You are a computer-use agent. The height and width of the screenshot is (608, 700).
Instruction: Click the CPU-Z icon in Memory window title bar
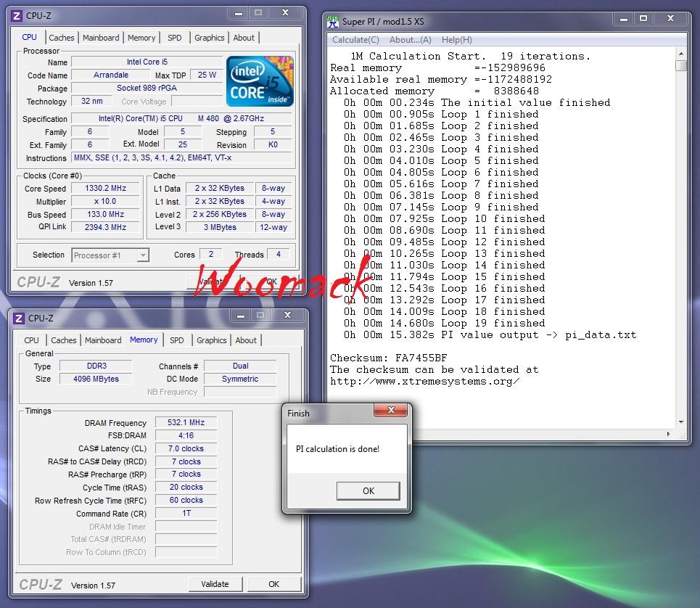pos(19,319)
